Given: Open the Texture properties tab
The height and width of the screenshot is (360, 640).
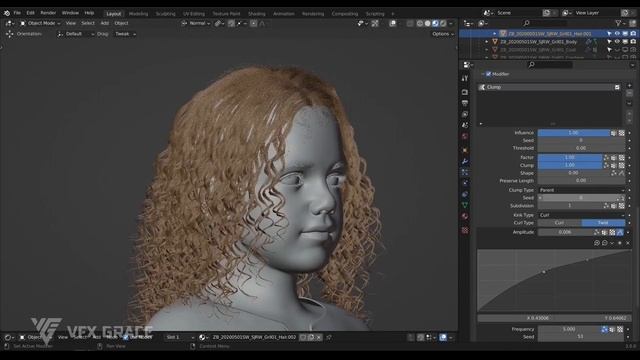Looking at the screenshot, I should (465, 230).
